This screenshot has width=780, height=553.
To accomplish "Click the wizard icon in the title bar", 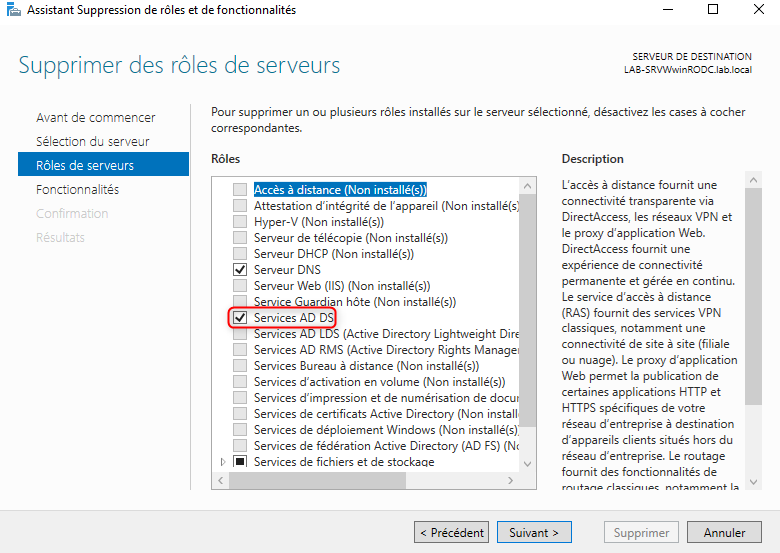I will point(13,9).
